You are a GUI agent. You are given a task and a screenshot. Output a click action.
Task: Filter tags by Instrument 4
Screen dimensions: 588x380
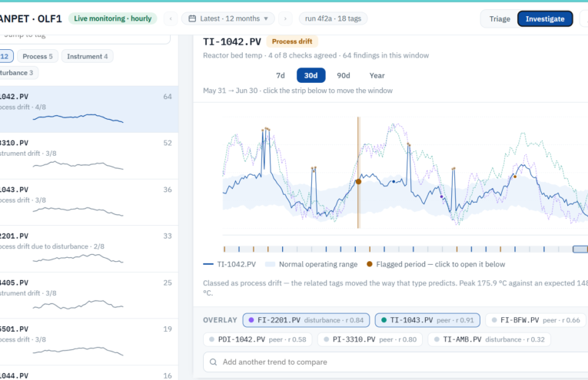tap(88, 57)
